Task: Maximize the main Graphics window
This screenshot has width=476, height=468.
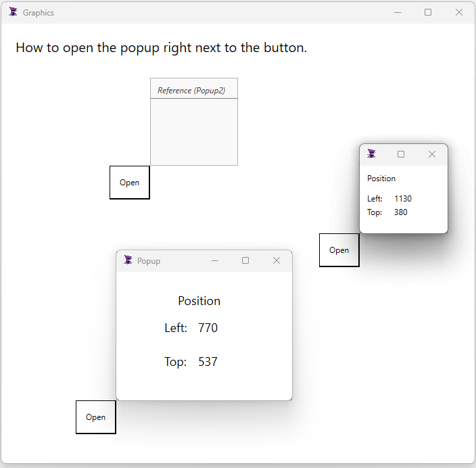Action: click(428, 12)
